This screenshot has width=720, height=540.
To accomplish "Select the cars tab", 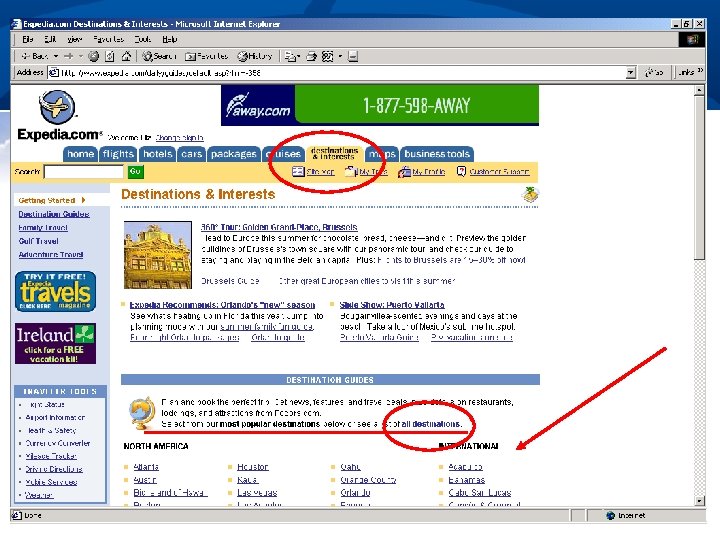I will tap(191, 154).
